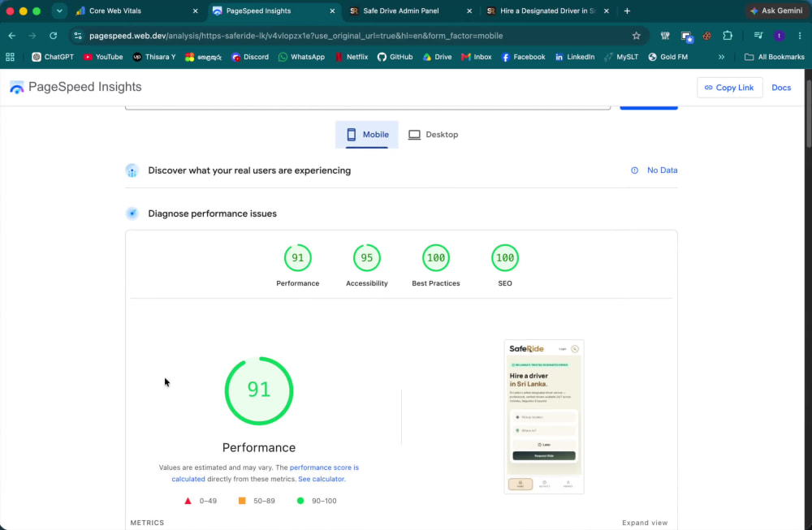Click the "Diagnose performance issues" heading
This screenshot has width=812, height=530.
tap(212, 213)
